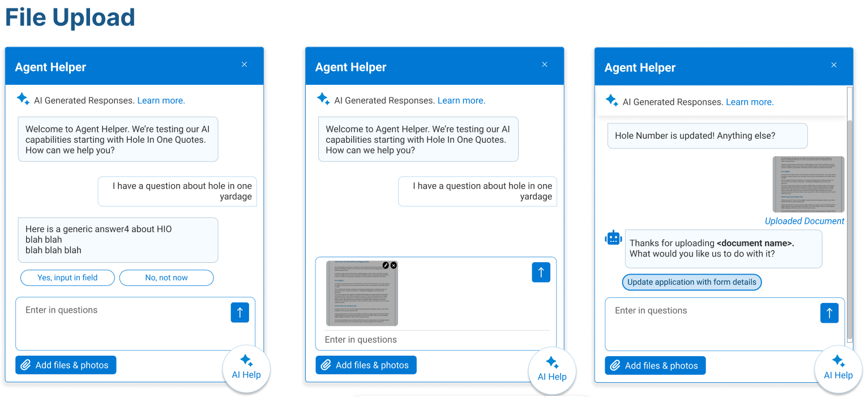Send the message with the attached document preview
The height and width of the screenshot is (397, 868).
[x=541, y=272]
